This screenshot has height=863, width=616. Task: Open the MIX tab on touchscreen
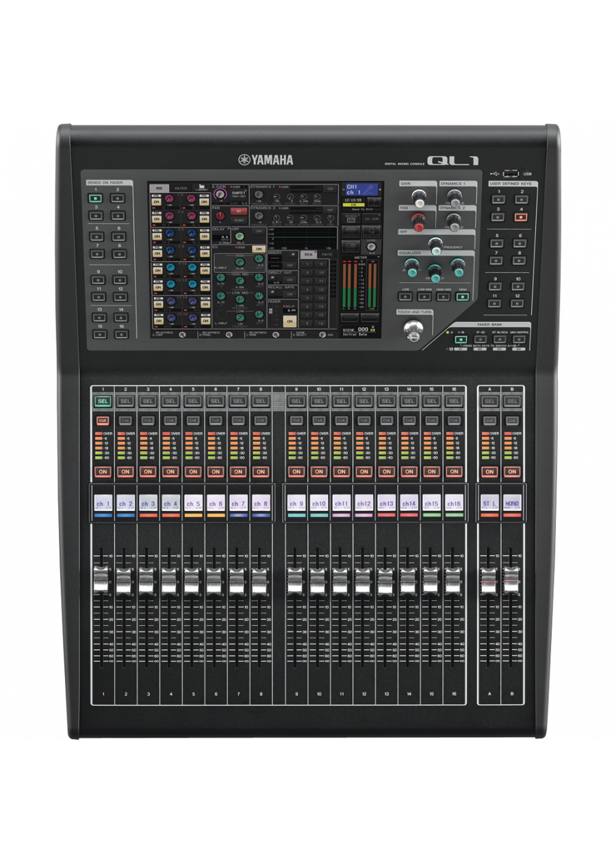tap(159, 188)
